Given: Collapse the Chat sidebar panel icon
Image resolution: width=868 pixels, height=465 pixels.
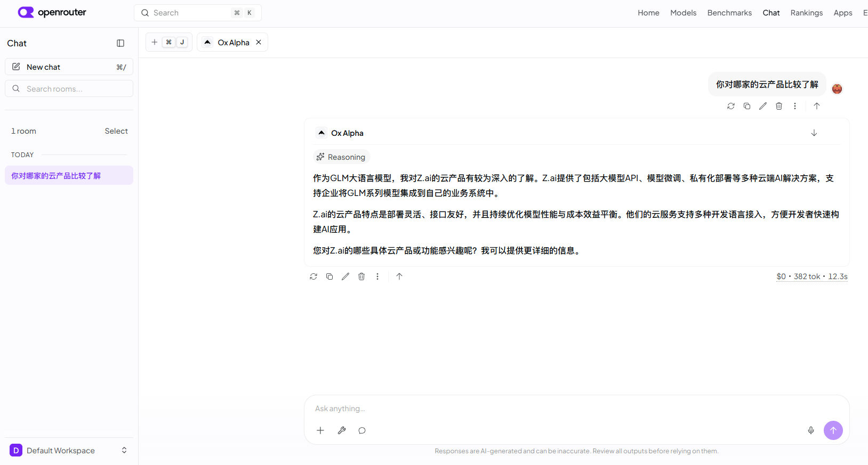Looking at the screenshot, I should coord(120,43).
